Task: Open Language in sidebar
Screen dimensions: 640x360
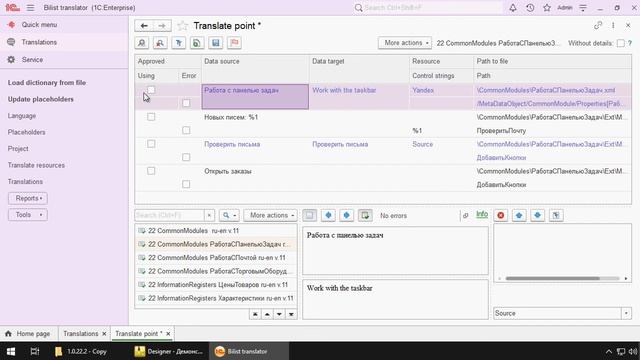Action: 22,116
